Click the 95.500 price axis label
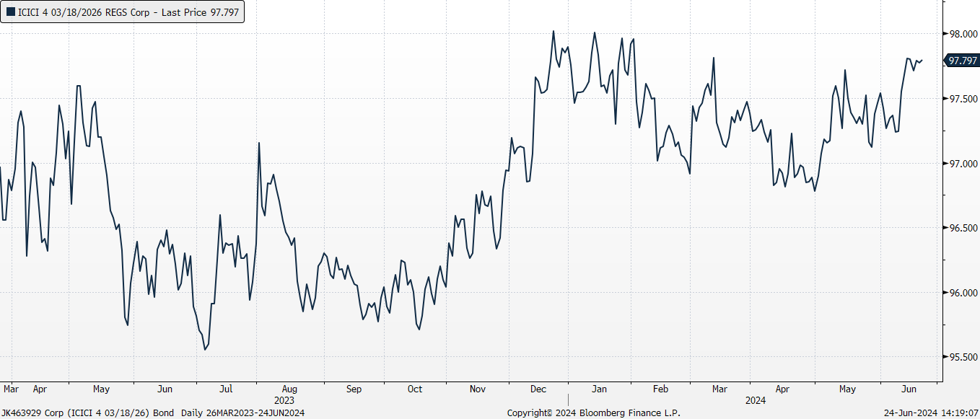 pyautogui.click(x=963, y=357)
